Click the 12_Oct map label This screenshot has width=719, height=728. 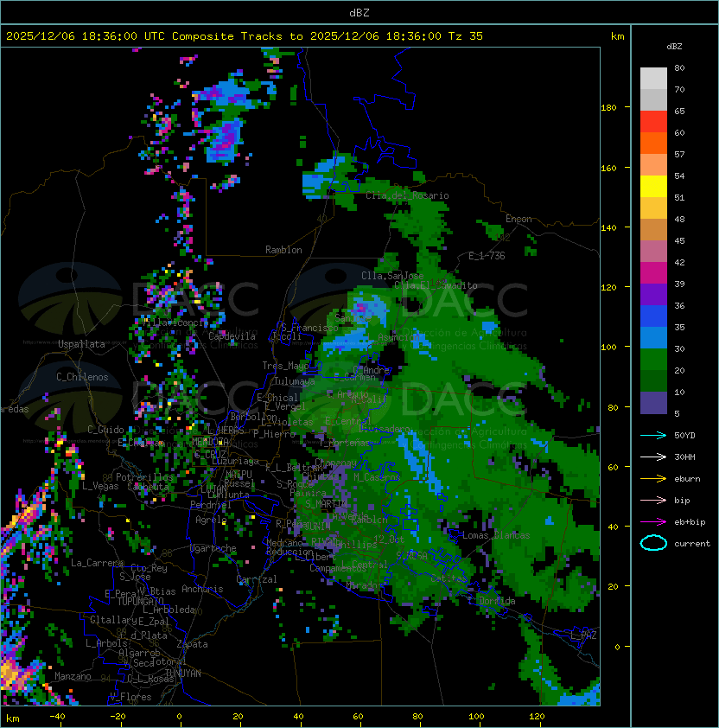[x=389, y=539]
